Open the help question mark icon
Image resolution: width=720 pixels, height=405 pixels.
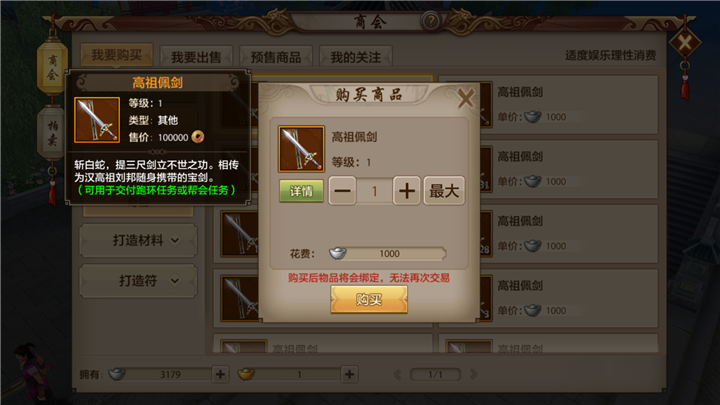430,21
